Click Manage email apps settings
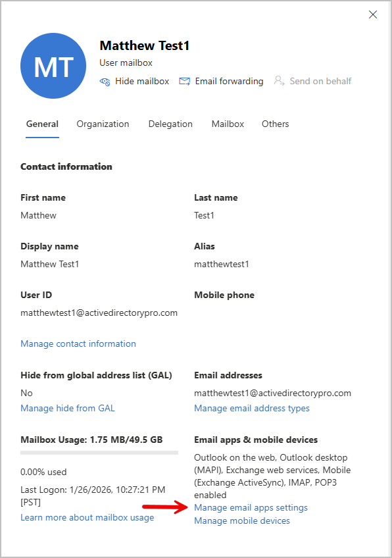The width and height of the screenshot is (392, 558). pyautogui.click(x=251, y=507)
